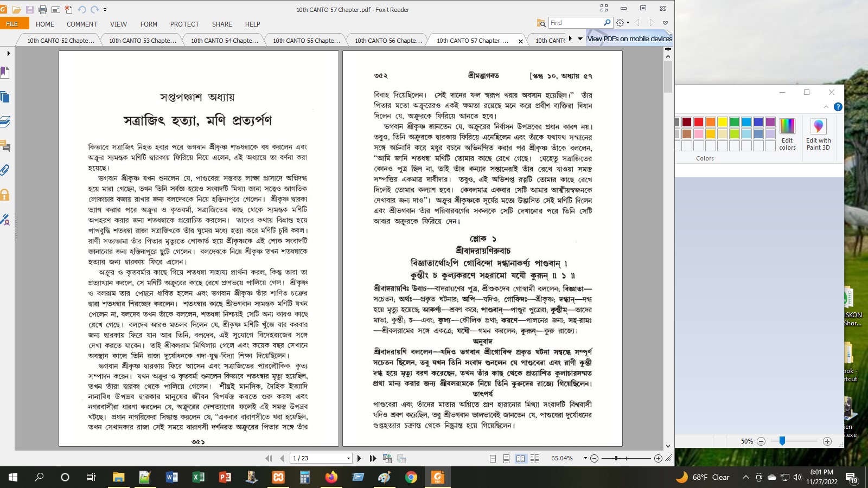
Task: Show more document tabs dropdown
Action: [x=580, y=38]
